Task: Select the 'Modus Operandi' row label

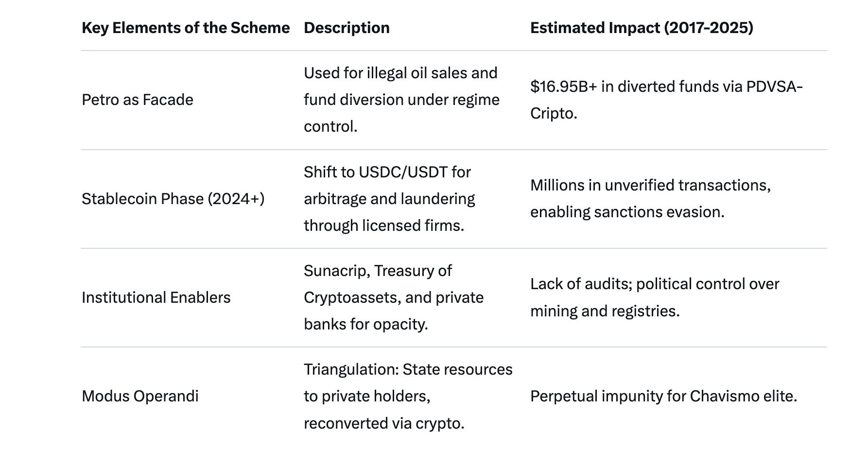Action: 140,396
